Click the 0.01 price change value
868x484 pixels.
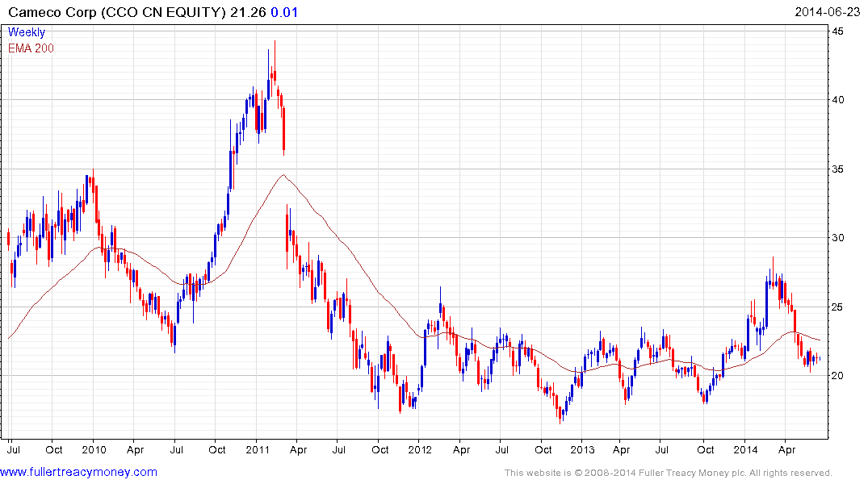point(284,12)
